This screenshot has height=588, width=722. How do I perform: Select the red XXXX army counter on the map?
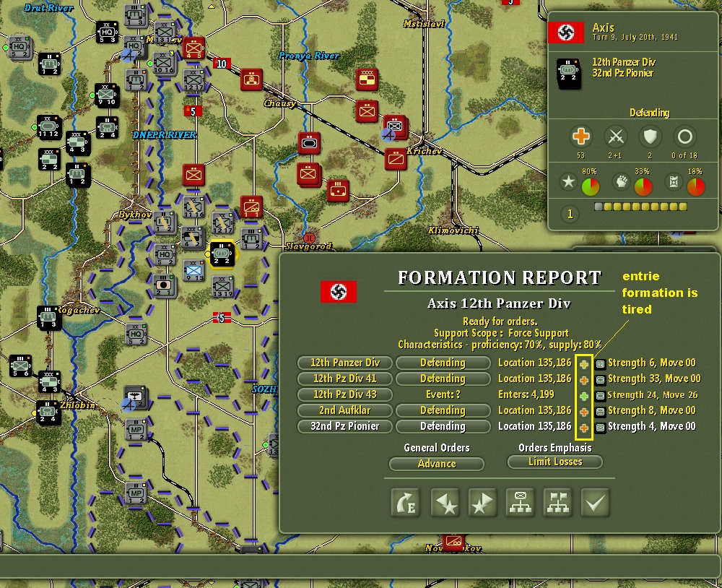tap(367, 79)
